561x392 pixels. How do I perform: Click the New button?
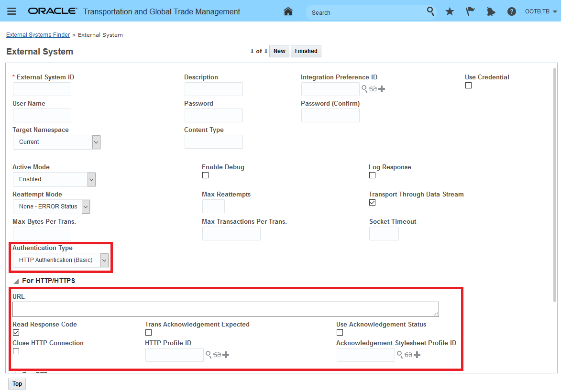point(279,51)
